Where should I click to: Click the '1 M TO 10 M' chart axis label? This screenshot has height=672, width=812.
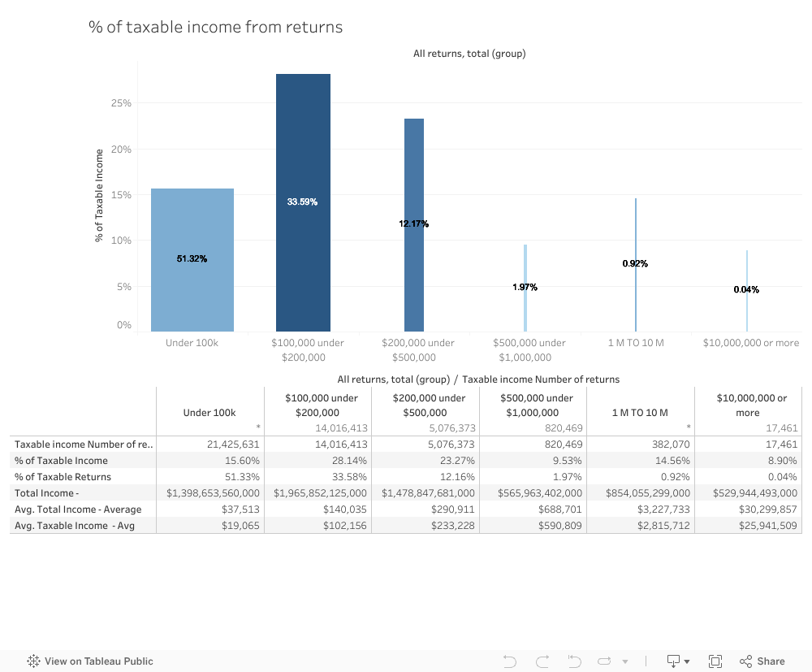point(636,342)
